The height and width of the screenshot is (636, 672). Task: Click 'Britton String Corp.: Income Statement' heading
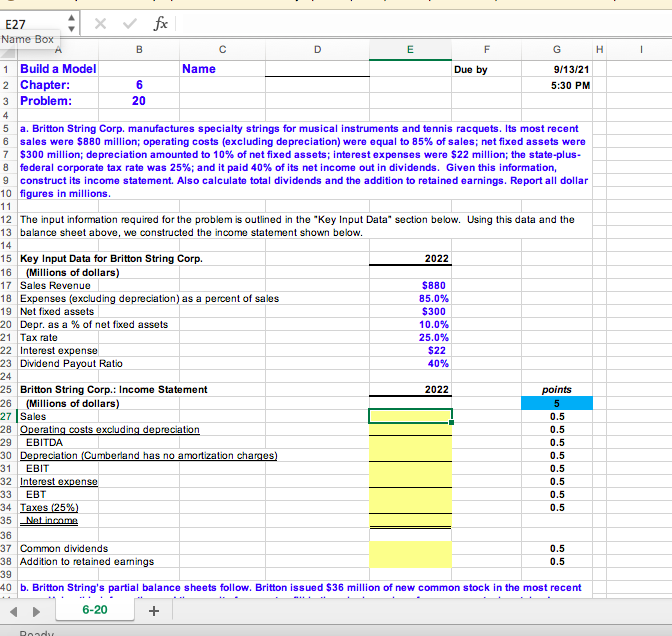click(114, 390)
